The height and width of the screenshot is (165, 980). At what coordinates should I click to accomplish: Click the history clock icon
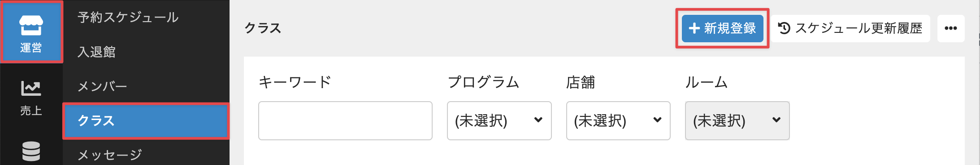pyautogui.click(x=784, y=28)
